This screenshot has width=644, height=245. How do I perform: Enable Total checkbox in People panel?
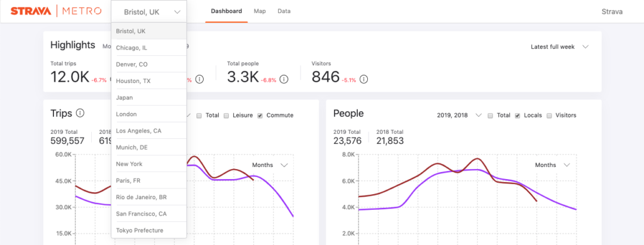pyautogui.click(x=491, y=116)
